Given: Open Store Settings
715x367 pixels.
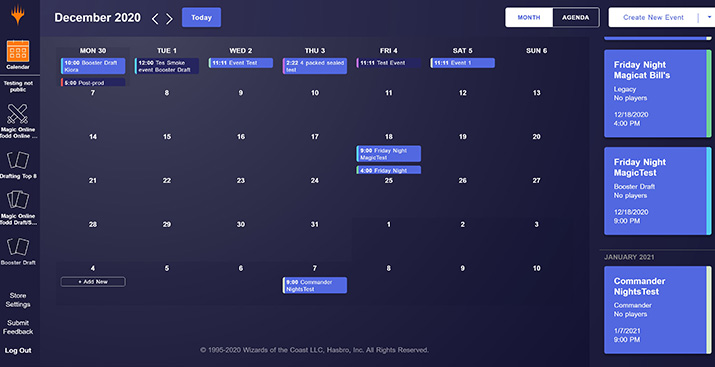Looking at the screenshot, I should coord(18,300).
